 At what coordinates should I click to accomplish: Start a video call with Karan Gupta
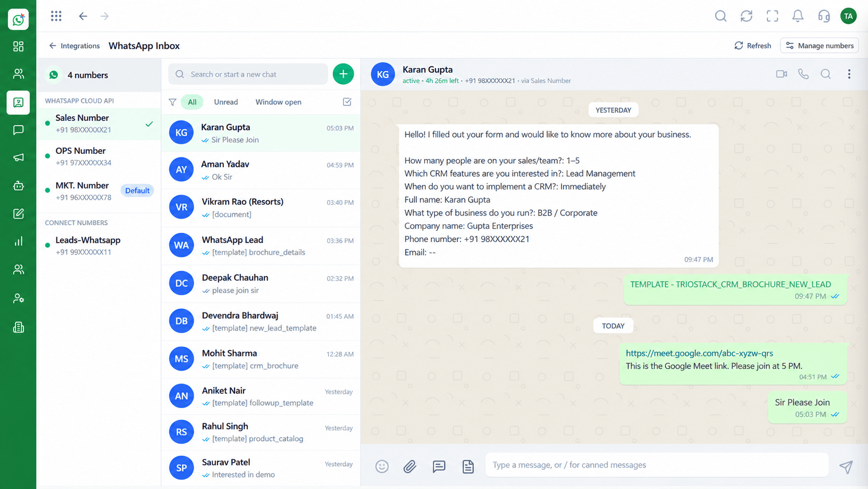point(781,74)
